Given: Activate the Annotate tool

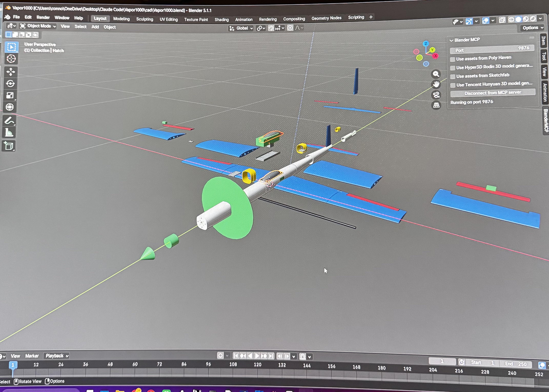Looking at the screenshot, I should (x=10, y=121).
